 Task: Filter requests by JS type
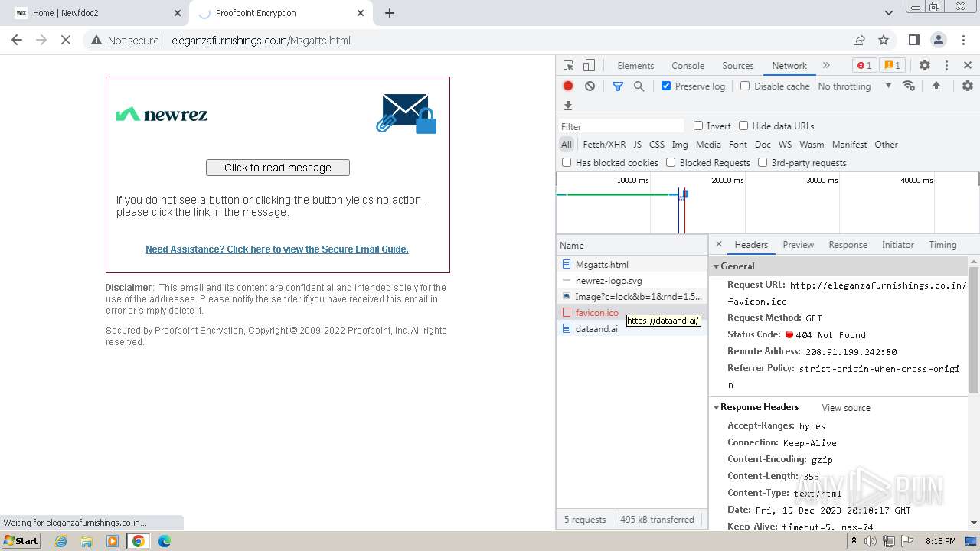(637, 145)
